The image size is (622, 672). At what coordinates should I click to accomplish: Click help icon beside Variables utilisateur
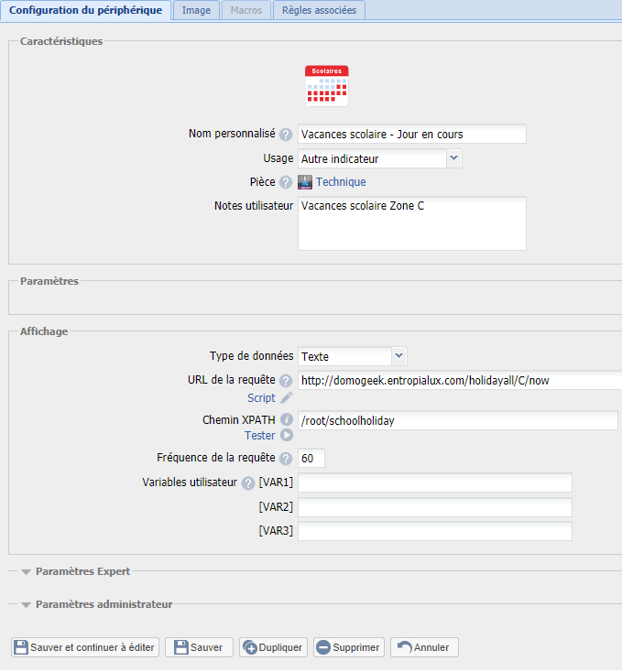point(247,483)
